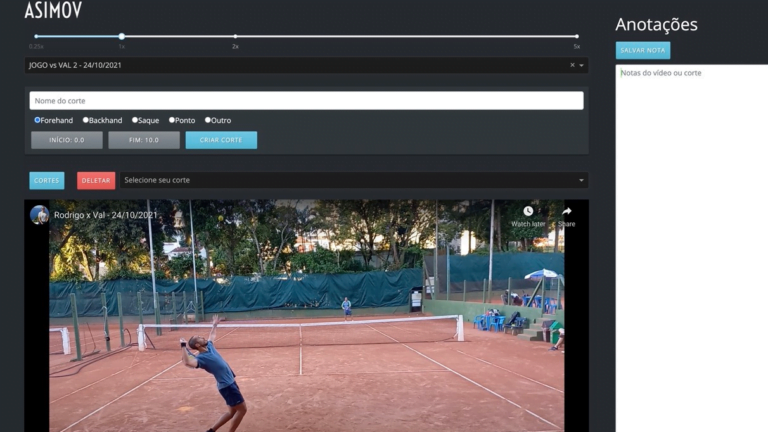This screenshot has width=768, height=432.
Task: Click the ASIMOV logo
Action: [53, 10]
